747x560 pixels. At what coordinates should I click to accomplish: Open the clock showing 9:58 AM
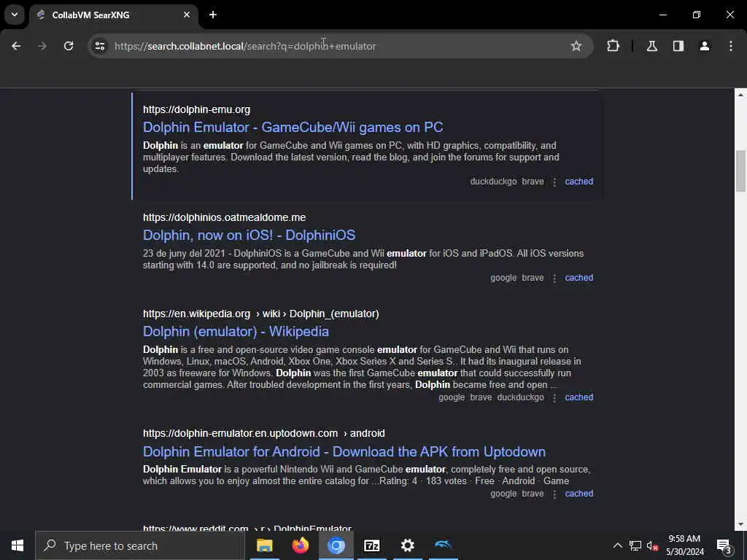(684, 545)
